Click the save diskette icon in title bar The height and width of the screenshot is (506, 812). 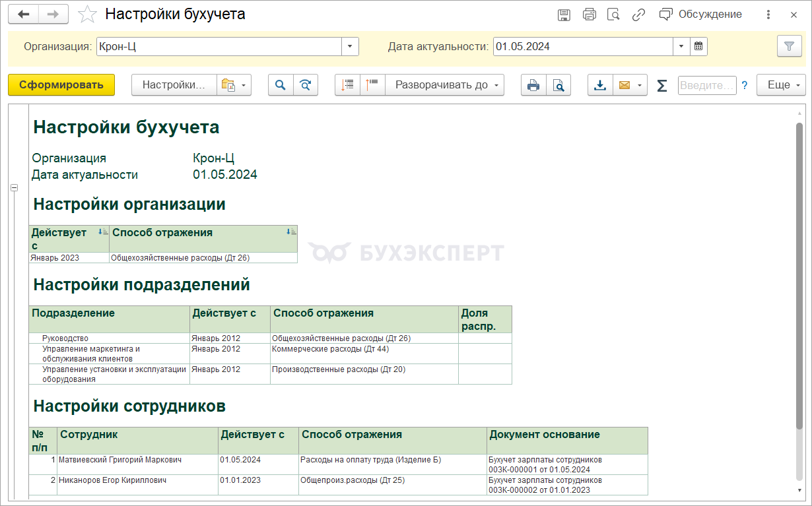pyautogui.click(x=564, y=15)
